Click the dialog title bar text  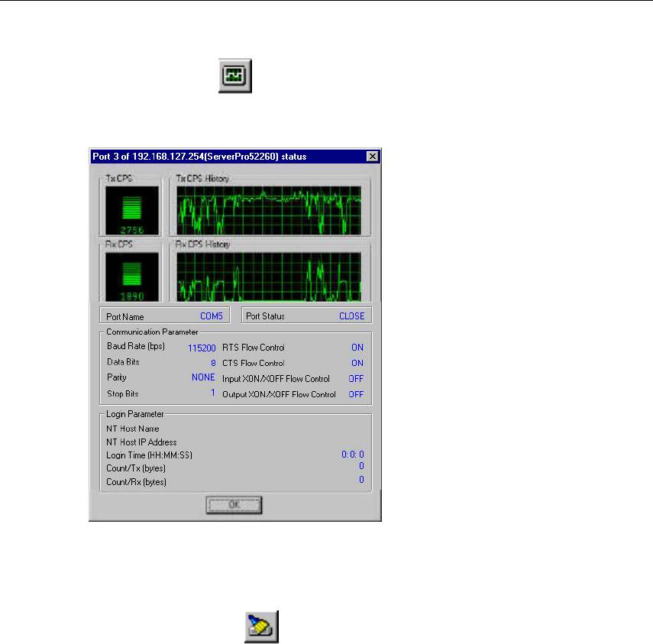tap(199, 157)
